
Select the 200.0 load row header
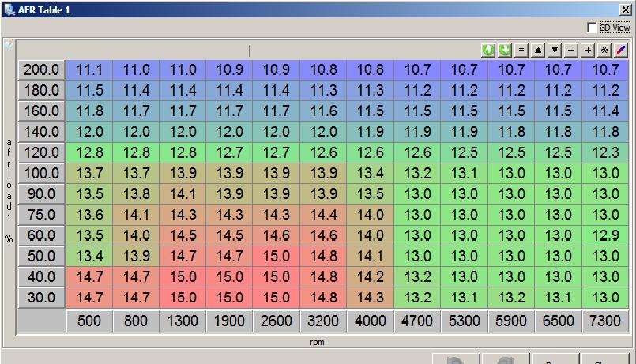pyautogui.click(x=41, y=69)
